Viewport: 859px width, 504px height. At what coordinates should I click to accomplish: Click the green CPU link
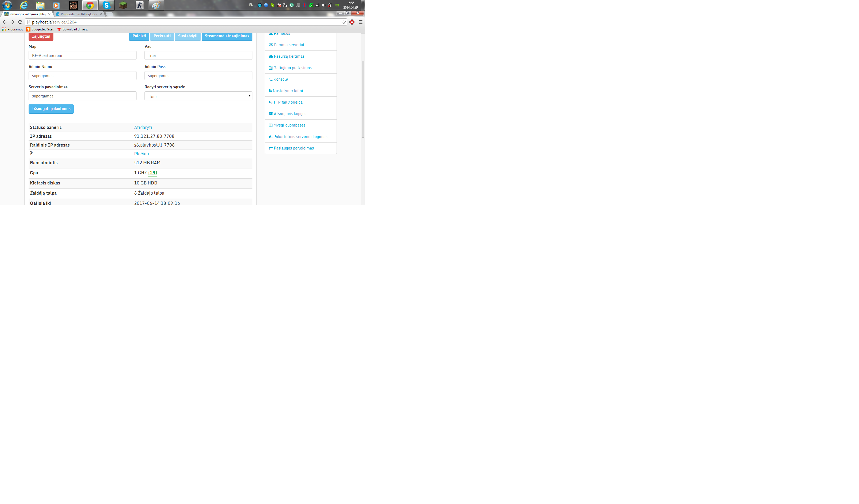point(153,173)
